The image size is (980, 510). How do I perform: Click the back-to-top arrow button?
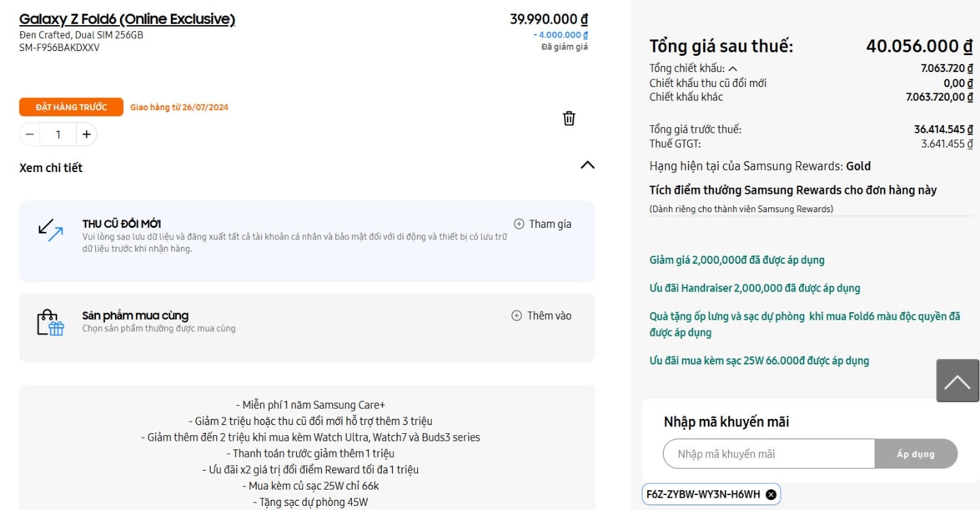coord(958,381)
